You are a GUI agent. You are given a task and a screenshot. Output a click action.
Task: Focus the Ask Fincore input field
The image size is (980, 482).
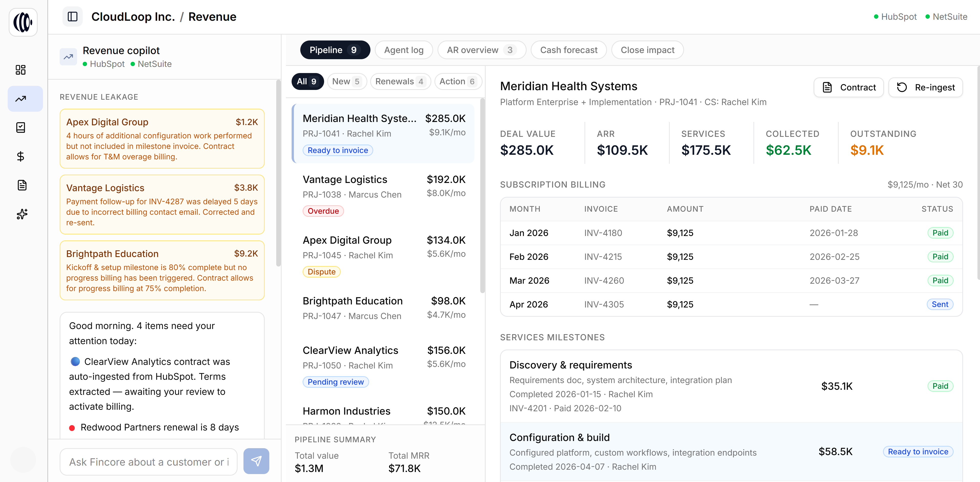(148, 462)
